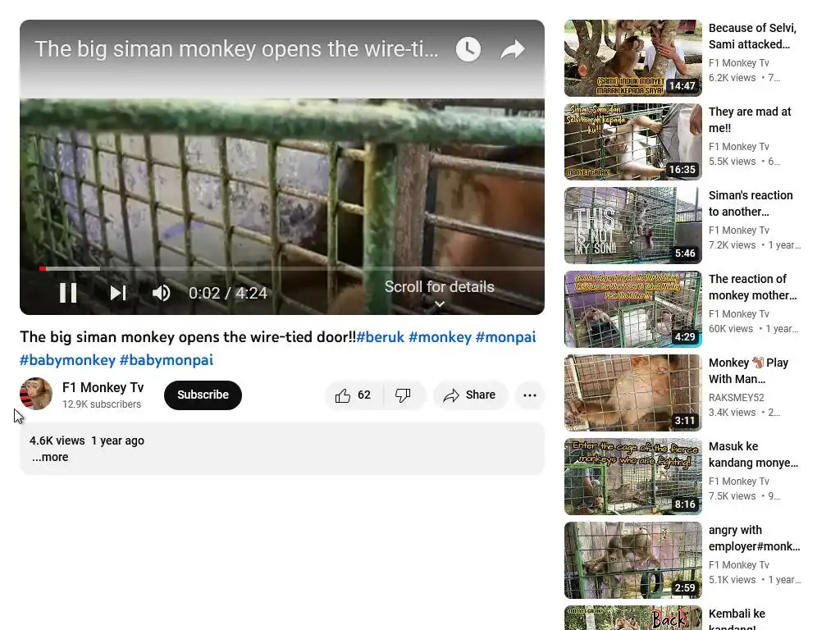Screen dimensions: 840x630
Task: Open 'They are mad at me!!' video
Action: [x=750, y=120]
